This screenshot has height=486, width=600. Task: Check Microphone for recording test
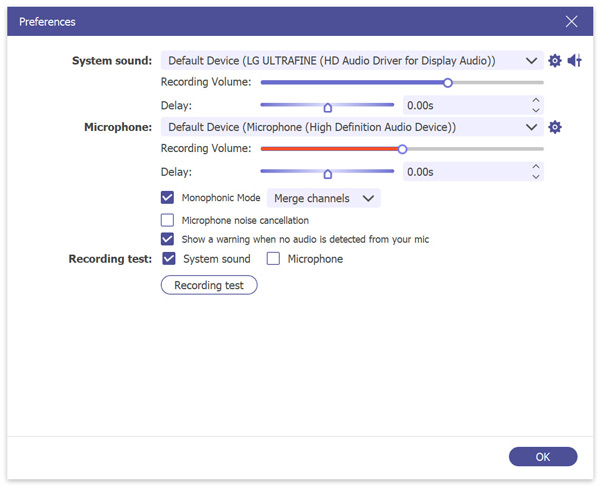[273, 259]
